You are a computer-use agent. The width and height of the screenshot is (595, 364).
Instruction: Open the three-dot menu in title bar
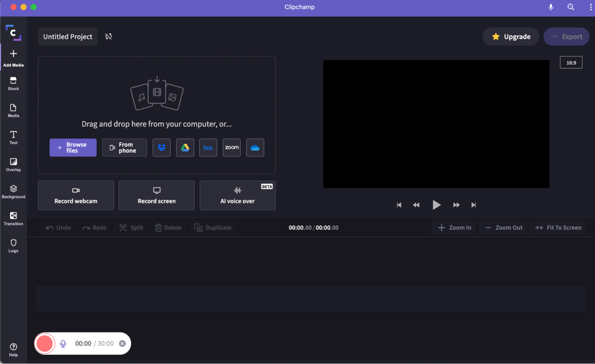point(591,7)
